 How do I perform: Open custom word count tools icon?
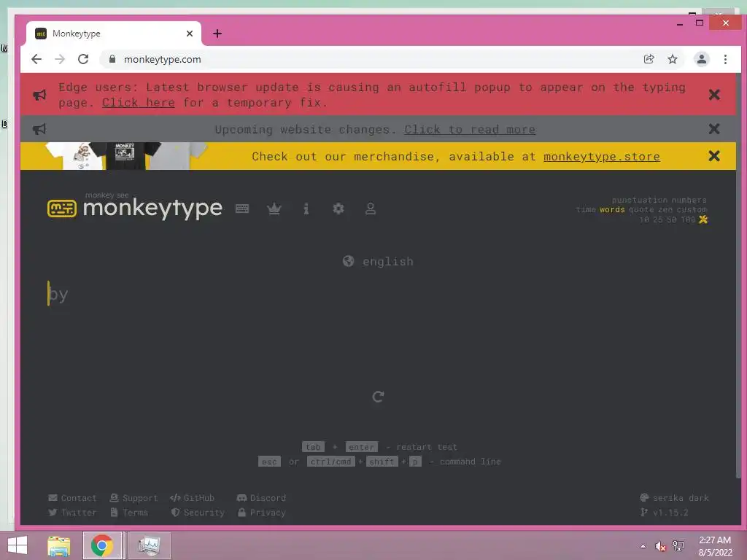click(x=703, y=219)
